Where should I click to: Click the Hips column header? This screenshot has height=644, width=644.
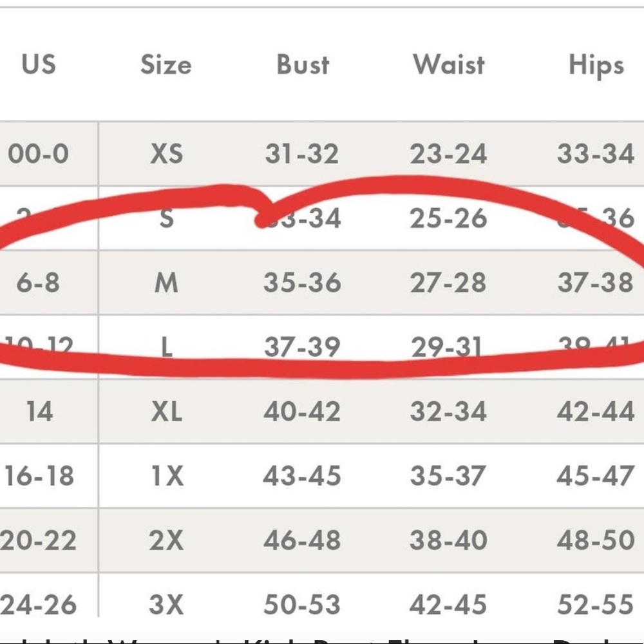[x=596, y=66]
